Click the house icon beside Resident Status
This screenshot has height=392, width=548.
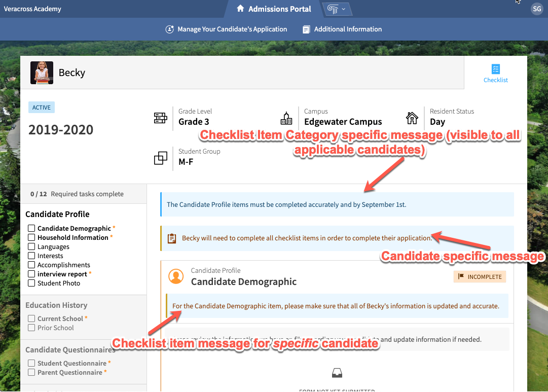coord(412,117)
